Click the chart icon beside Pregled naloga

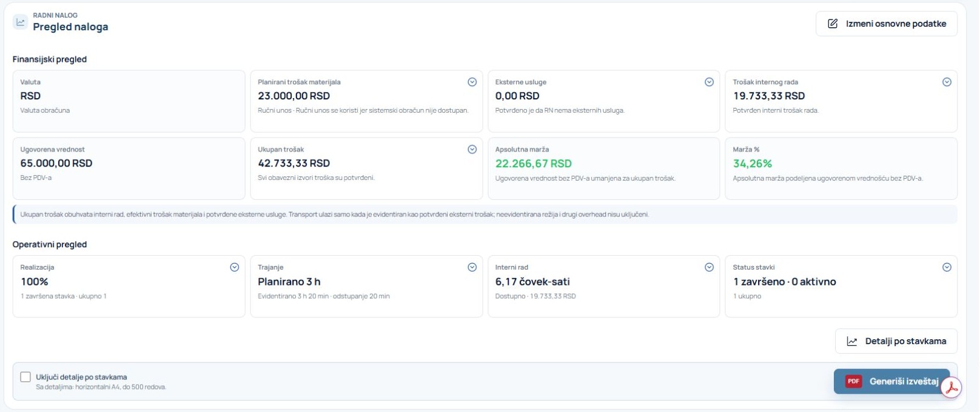click(x=21, y=22)
